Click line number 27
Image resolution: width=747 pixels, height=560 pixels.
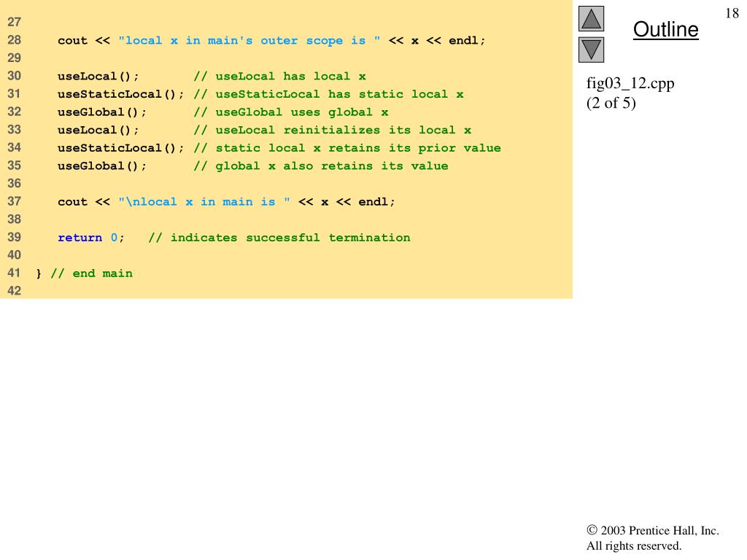click(x=15, y=22)
